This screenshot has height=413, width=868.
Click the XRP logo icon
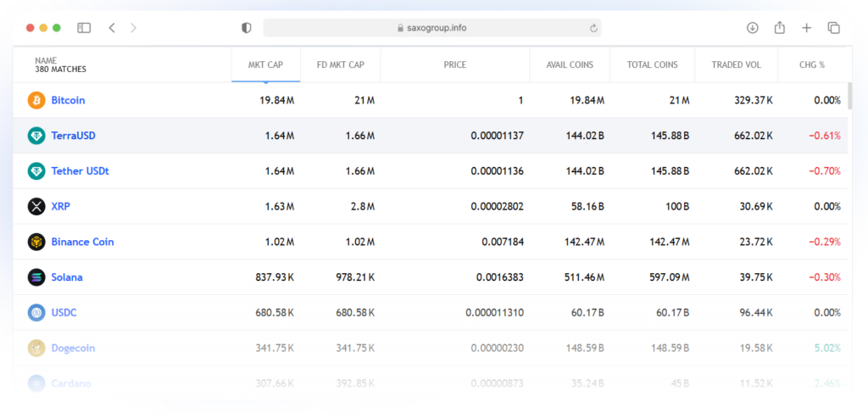36,206
